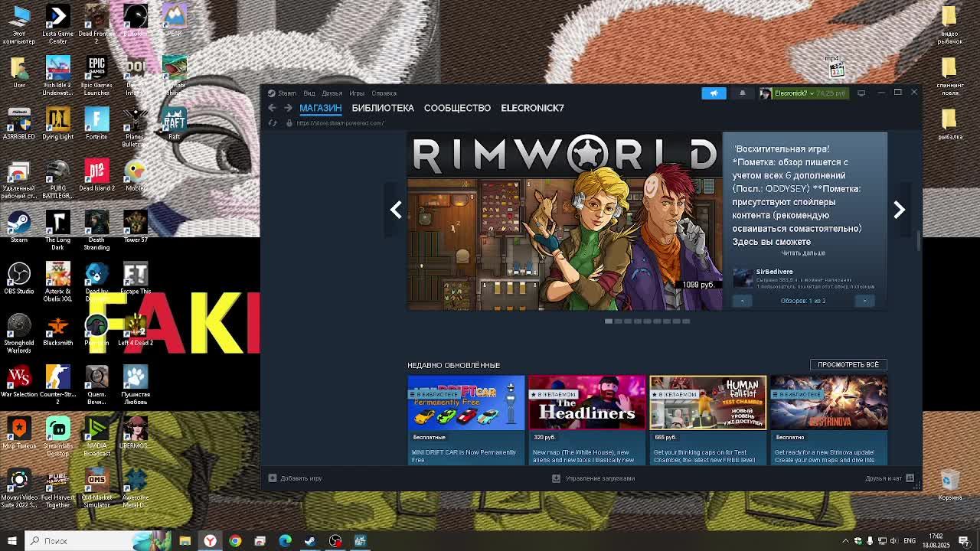This screenshot has width=980, height=551.
Task: Open the Steam desktop shortcut
Action: [x=19, y=227]
